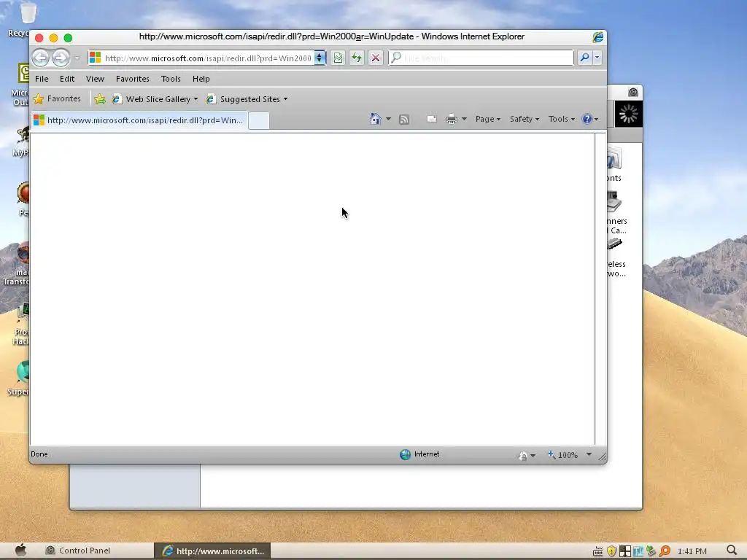
Task: Click the Live Search input box
Action: 481,58
